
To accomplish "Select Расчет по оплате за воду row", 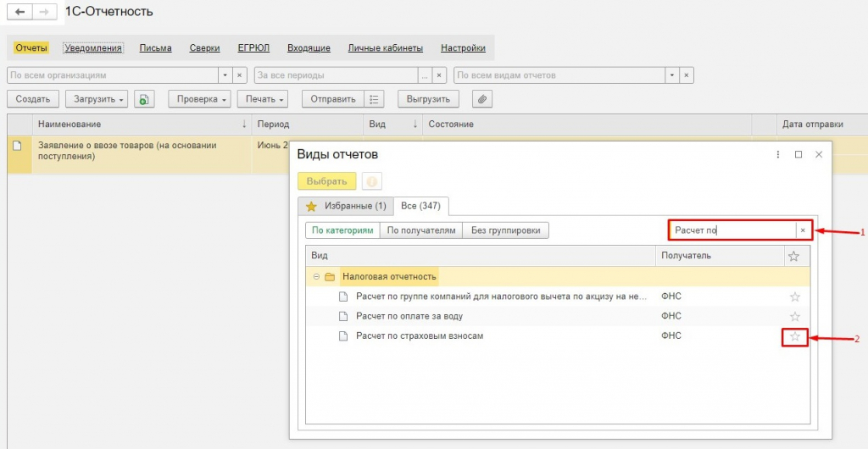I will pos(558,316).
